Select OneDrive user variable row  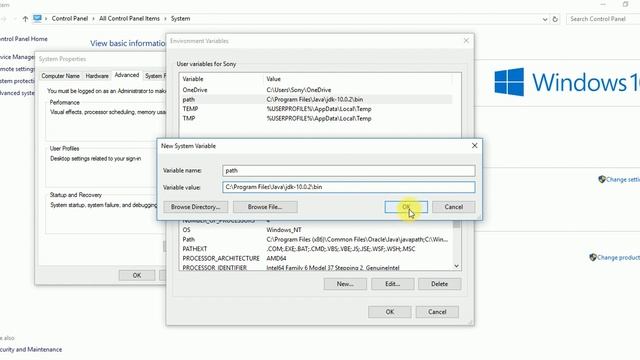pos(316,90)
